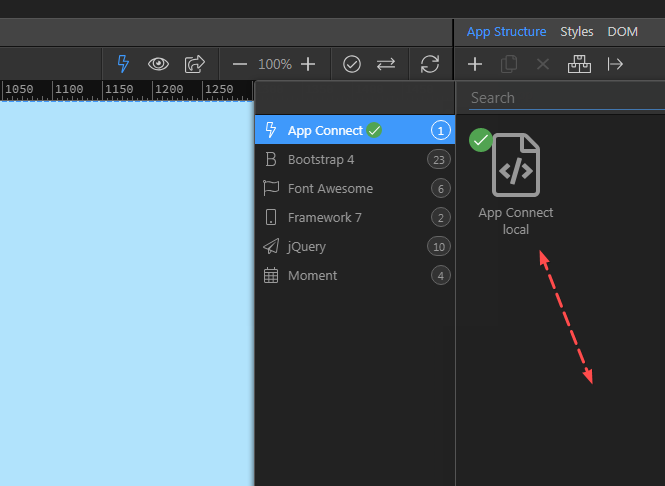Select Font Awesome in frameworks list

tap(355, 188)
